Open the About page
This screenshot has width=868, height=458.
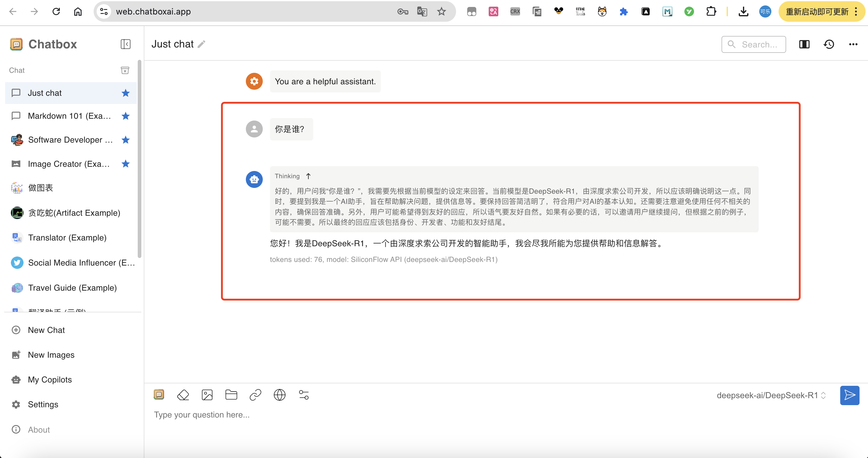click(x=72, y=430)
